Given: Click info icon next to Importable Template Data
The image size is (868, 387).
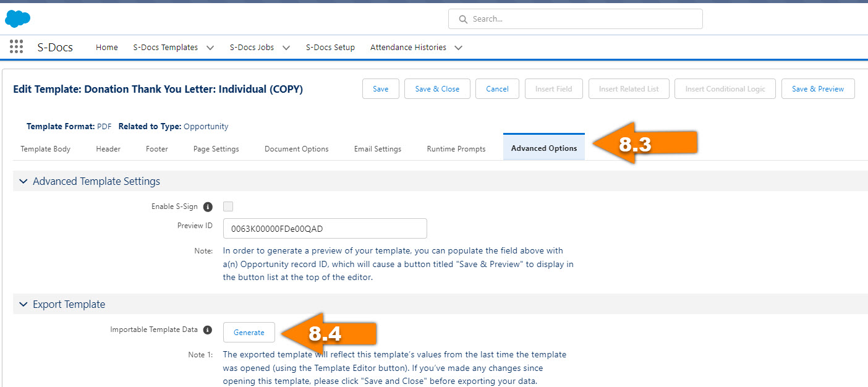Looking at the screenshot, I should [x=208, y=330].
